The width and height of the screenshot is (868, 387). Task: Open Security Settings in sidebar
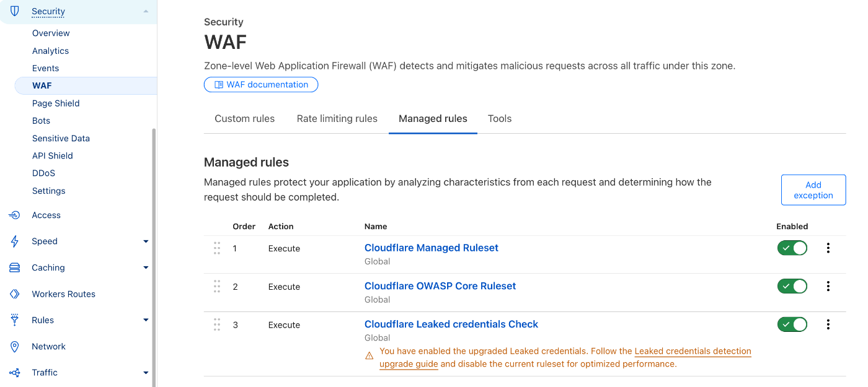pos(48,191)
